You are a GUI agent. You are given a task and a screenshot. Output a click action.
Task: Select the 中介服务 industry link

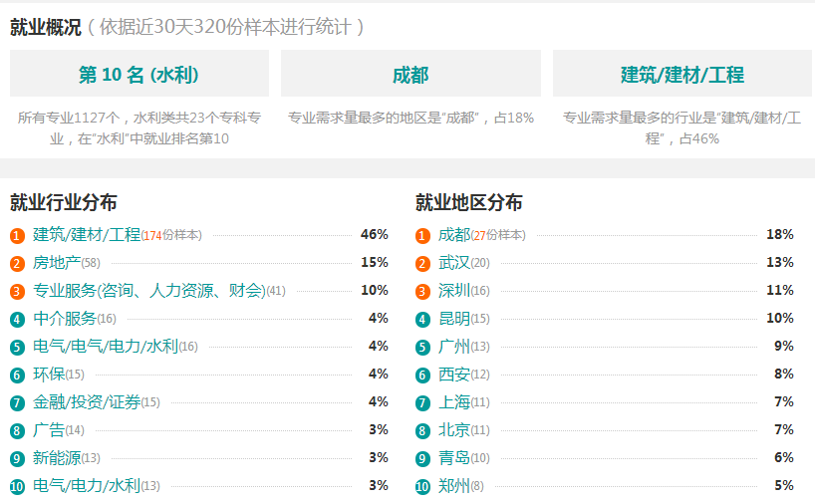65,319
